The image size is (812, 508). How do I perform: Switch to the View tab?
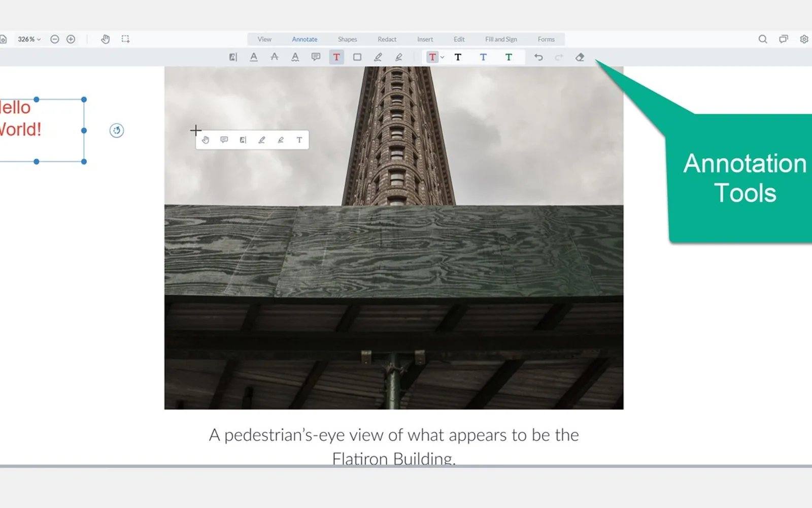click(264, 39)
